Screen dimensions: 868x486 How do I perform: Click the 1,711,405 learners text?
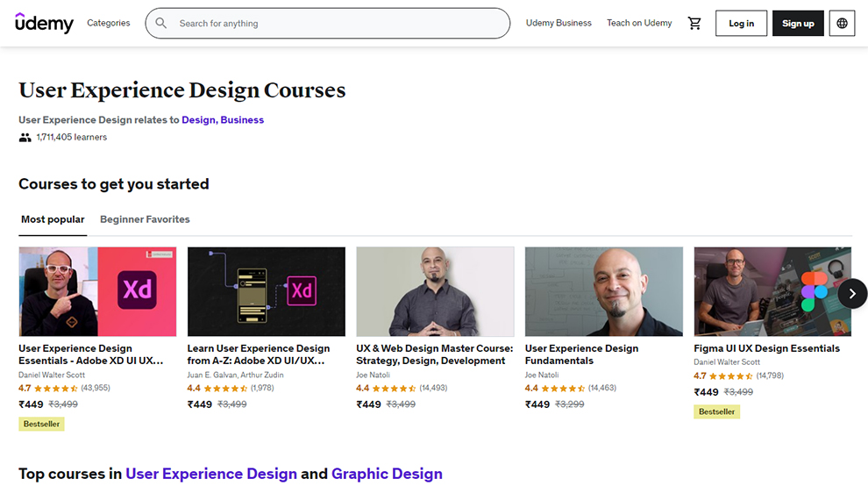point(72,137)
